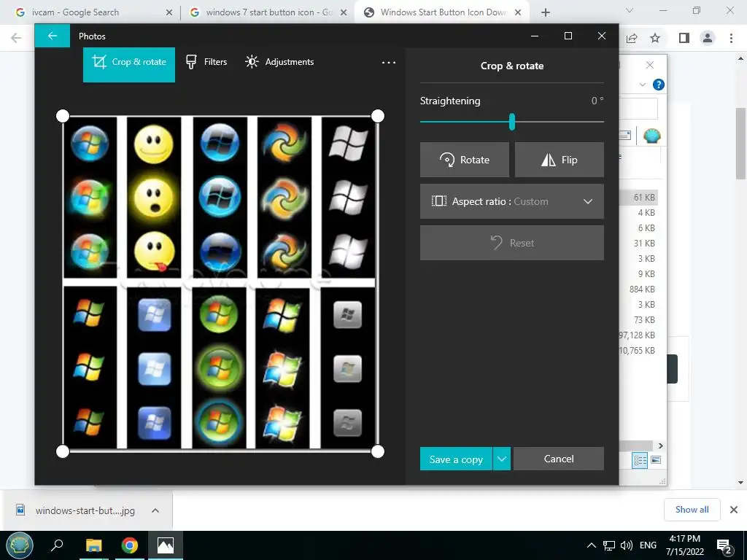Screen dimensions: 747x560
Task: Switch to the ivcam Google Search tab
Action: click(91, 12)
